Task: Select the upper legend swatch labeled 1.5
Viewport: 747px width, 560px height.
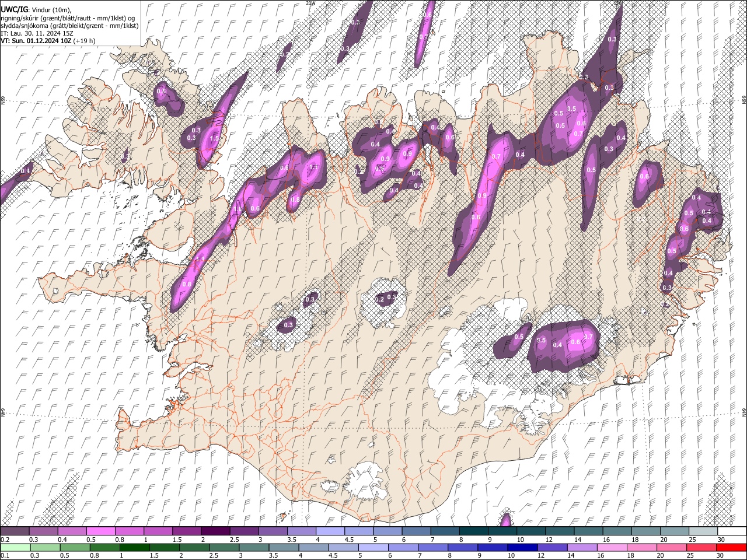Action: coord(187,531)
